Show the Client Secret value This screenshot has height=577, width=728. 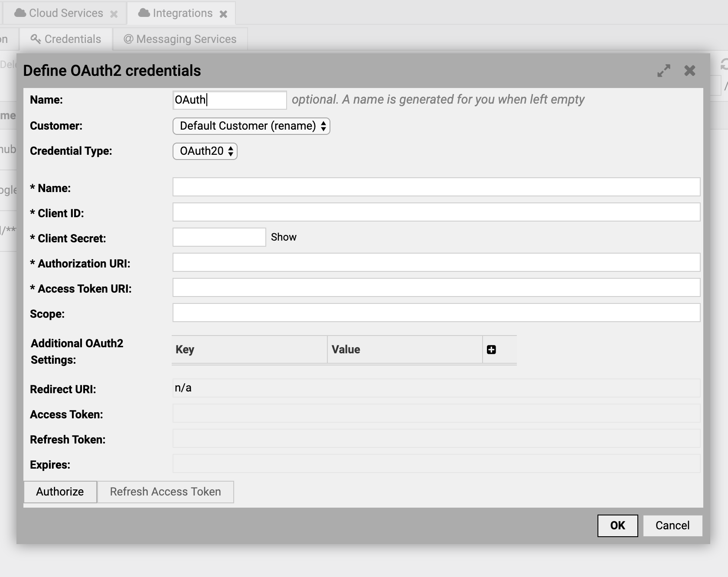click(x=284, y=237)
